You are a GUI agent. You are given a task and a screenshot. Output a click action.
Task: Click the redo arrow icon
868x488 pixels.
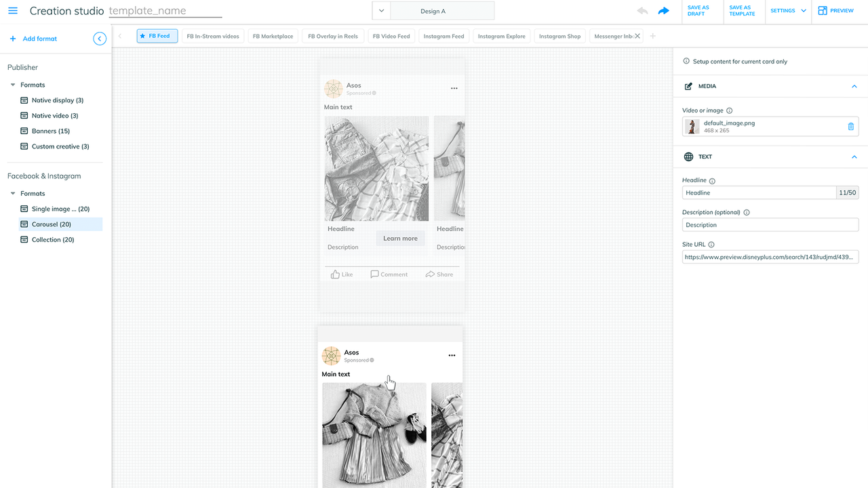coord(663,10)
